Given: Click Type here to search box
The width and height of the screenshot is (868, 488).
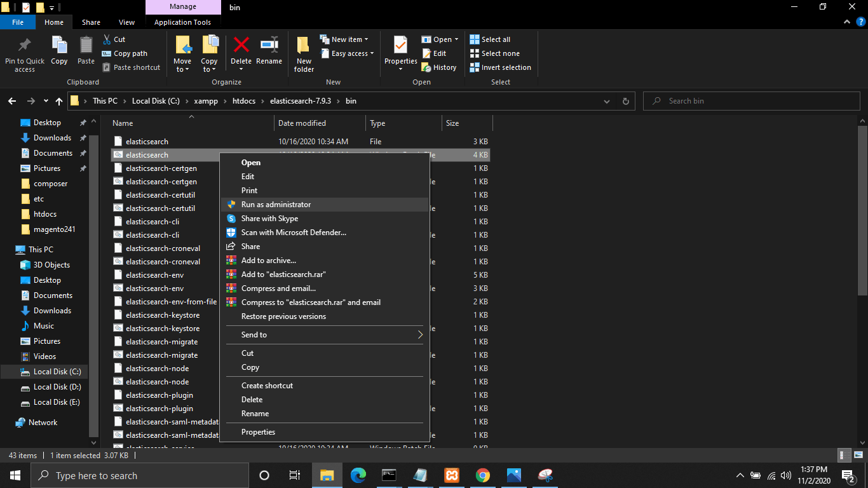Looking at the screenshot, I should click(x=139, y=475).
